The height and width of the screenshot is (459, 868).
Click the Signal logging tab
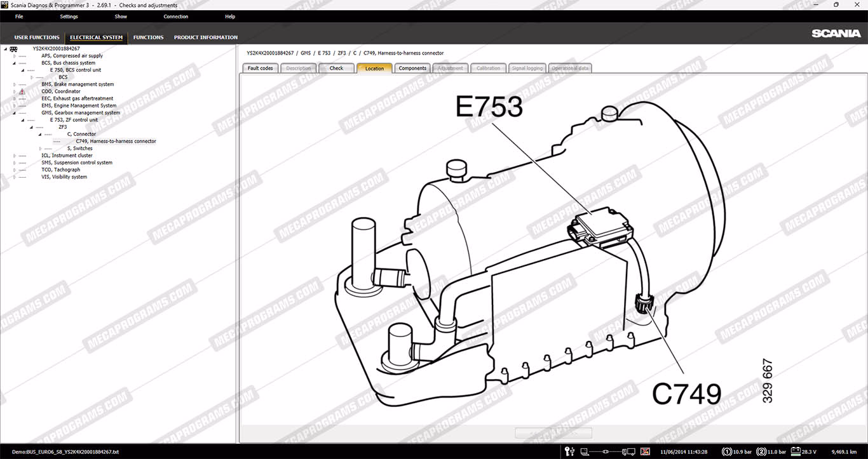tap(527, 68)
